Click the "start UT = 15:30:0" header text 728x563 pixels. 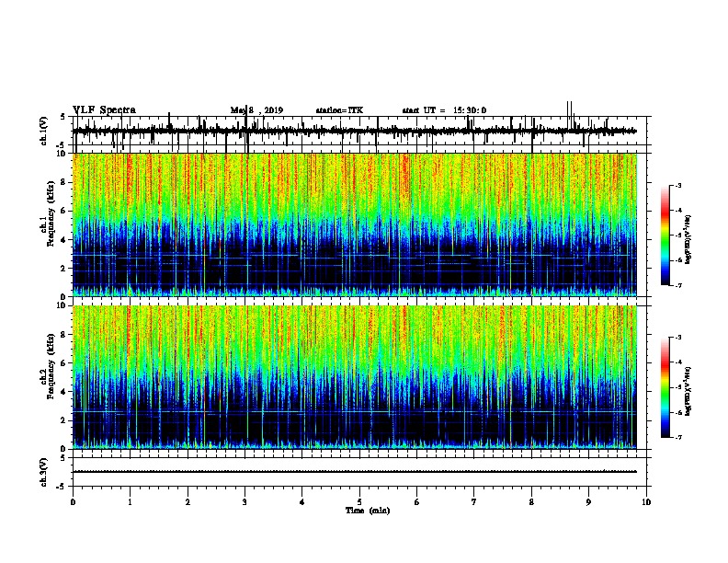(444, 110)
